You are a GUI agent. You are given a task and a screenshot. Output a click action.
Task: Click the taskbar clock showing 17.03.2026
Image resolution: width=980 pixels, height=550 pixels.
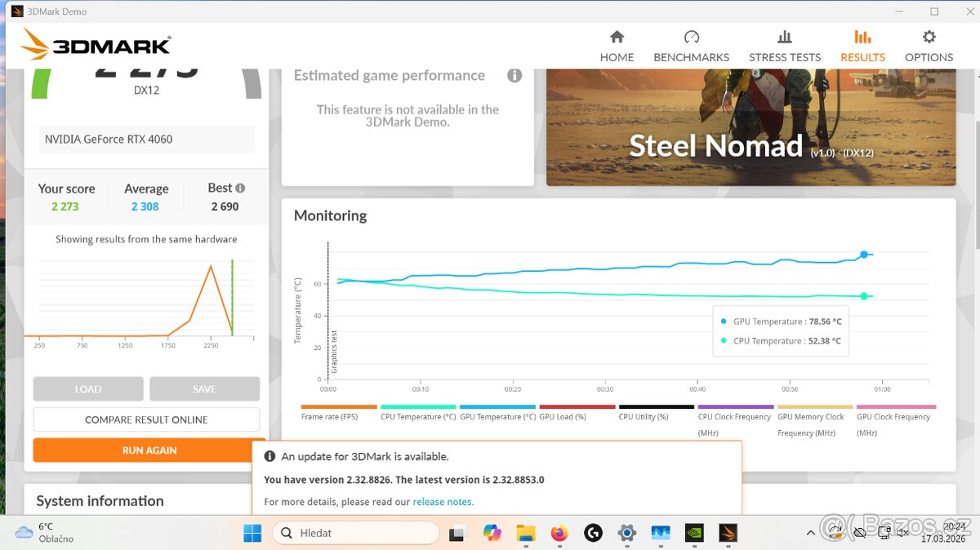[x=943, y=533]
